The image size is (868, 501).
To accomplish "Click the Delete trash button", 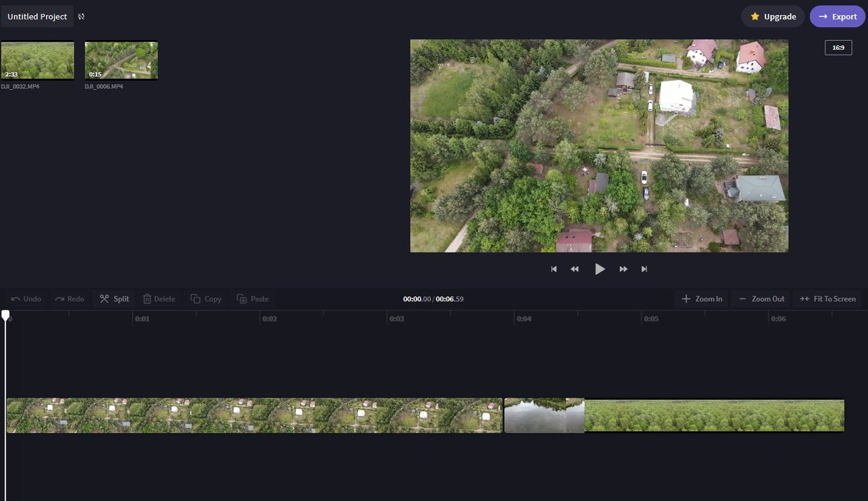I will click(159, 298).
